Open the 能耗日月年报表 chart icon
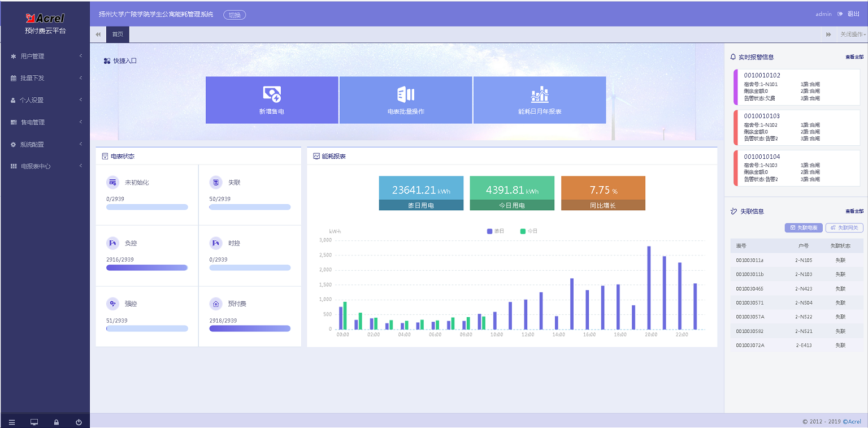This screenshot has width=868, height=428. [540, 94]
